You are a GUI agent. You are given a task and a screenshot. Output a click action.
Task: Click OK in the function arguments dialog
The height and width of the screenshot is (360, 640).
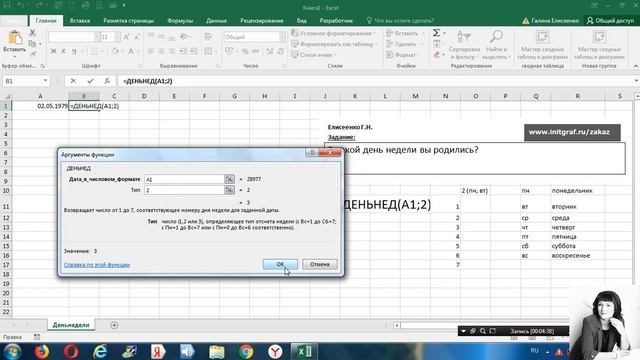coord(280,264)
